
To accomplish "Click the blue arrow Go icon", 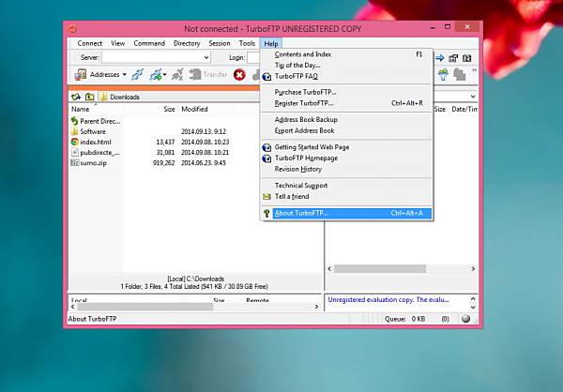I will [440, 58].
